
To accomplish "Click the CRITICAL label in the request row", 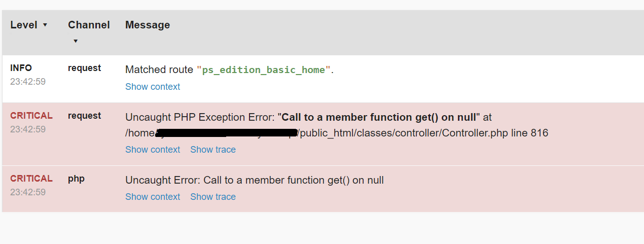I will click(31, 116).
